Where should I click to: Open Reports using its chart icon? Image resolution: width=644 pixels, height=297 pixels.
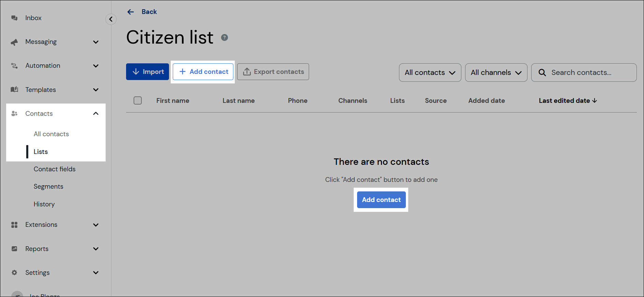click(x=14, y=249)
